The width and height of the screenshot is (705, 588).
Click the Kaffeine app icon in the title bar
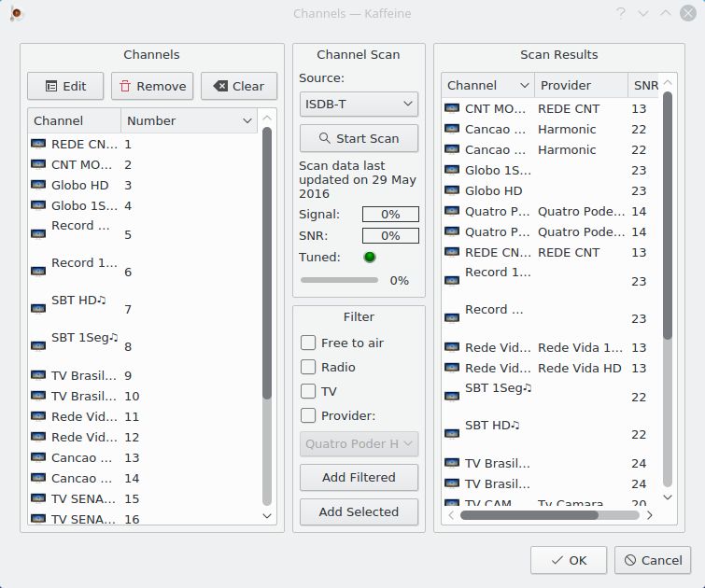pos(16,13)
